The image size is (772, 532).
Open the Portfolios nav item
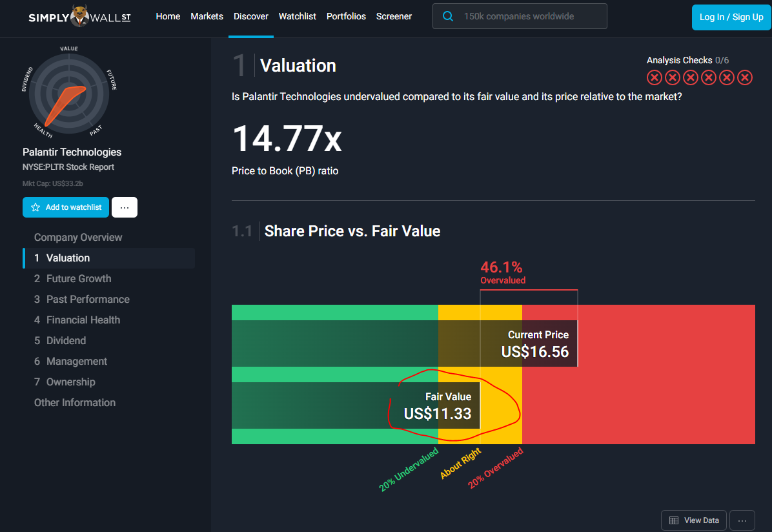pos(346,16)
